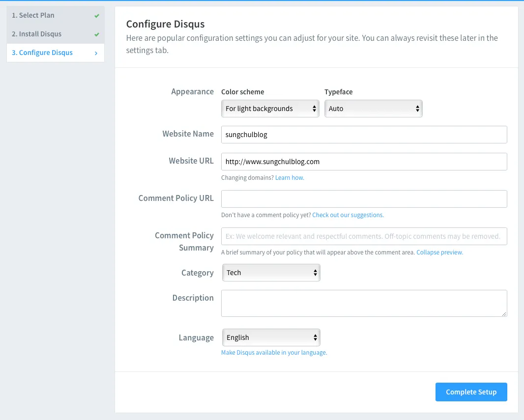Screen dimensions: 524x420
Task: Focus the Website Name field
Action: (364, 135)
